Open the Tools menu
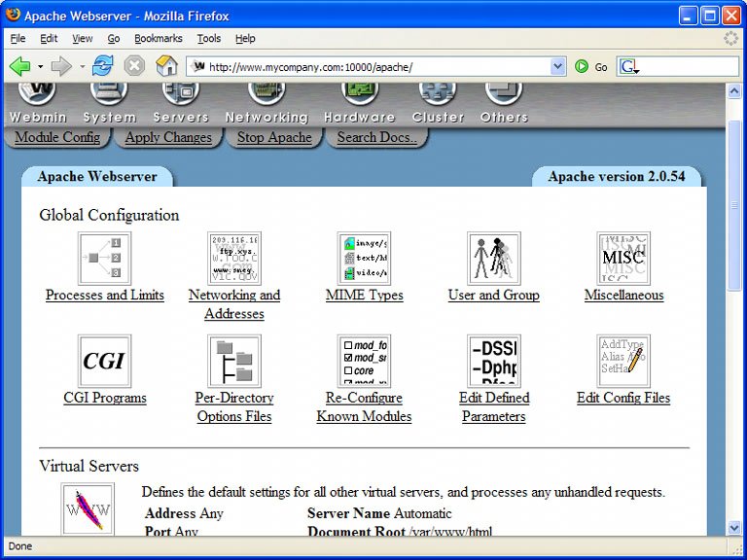747x560 pixels. point(208,39)
